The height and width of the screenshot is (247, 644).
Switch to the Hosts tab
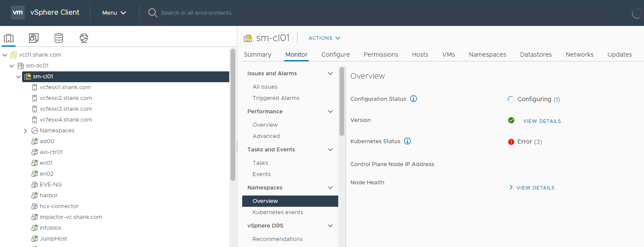point(420,55)
